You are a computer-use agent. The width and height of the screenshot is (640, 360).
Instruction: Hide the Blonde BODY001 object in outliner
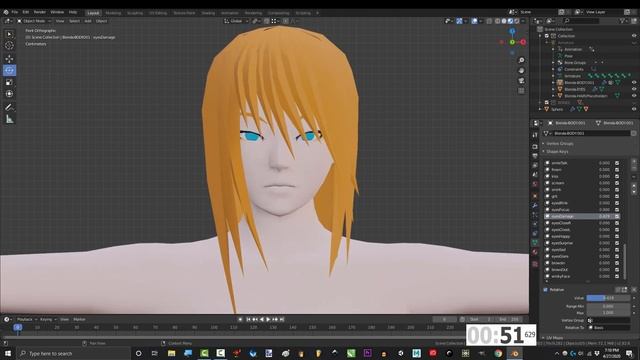(x=634, y=82)
